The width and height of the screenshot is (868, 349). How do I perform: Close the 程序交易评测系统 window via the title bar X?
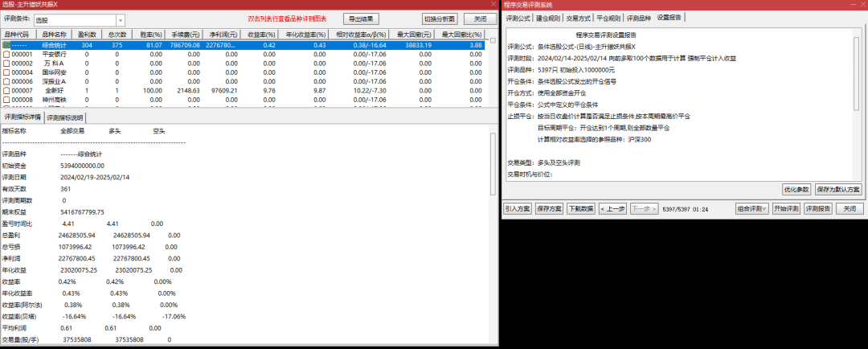click(x=862, y=5)
